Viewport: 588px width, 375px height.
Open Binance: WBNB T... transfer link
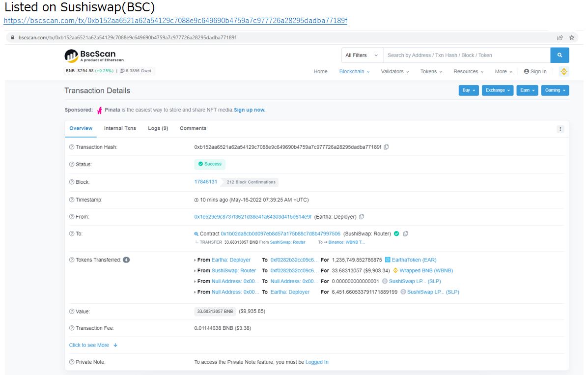(346, 242)
